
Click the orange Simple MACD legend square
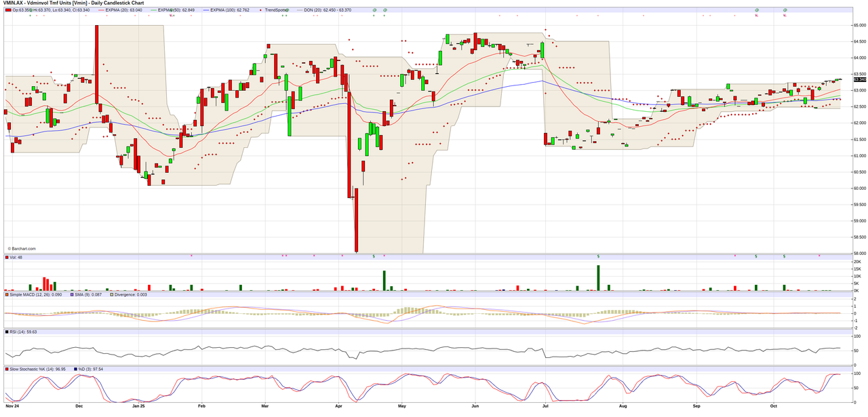pos(8,294)
